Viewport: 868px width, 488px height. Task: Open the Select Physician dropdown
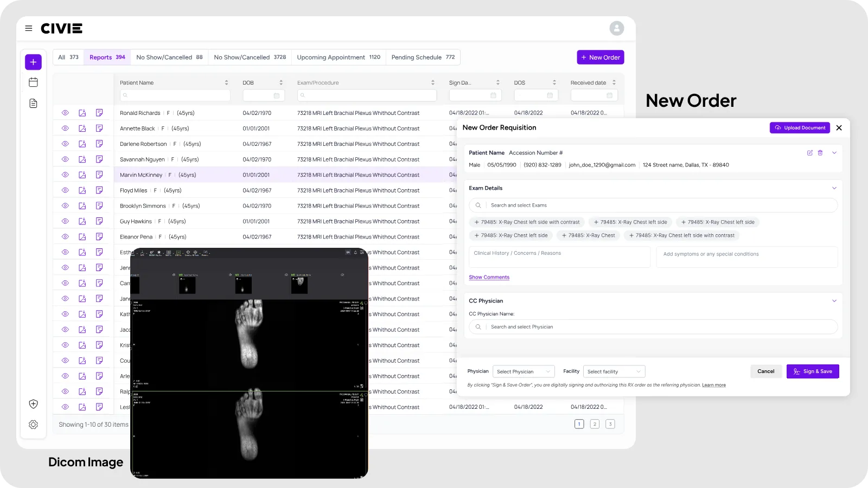[x=524, y=371]
